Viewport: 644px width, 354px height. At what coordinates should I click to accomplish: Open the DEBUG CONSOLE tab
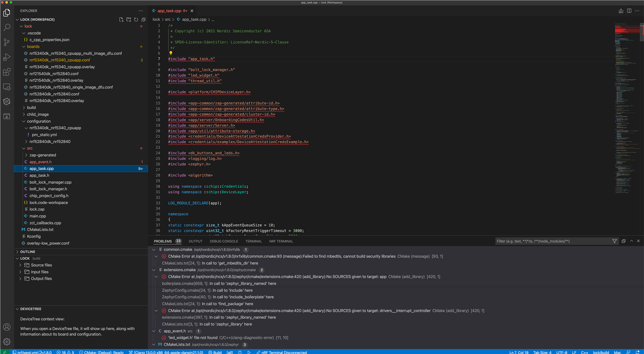click(224, 241)
